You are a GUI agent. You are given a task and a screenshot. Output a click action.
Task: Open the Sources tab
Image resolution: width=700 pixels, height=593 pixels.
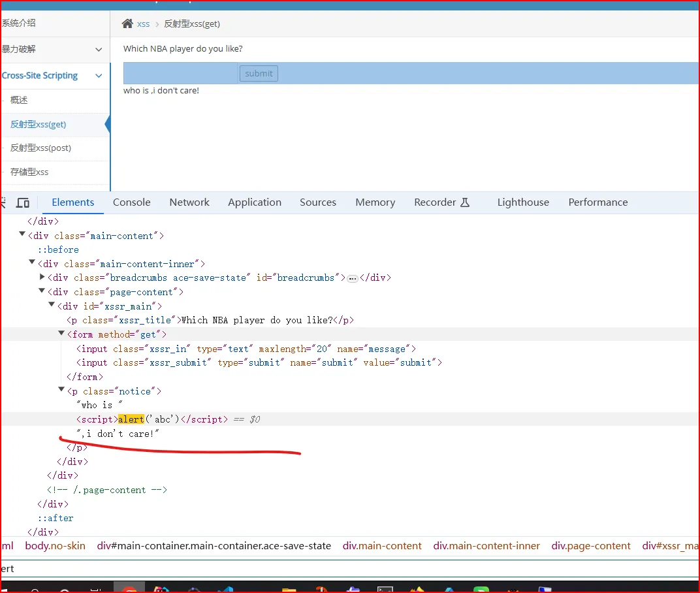pyautogui.click(x=318, y=202)
